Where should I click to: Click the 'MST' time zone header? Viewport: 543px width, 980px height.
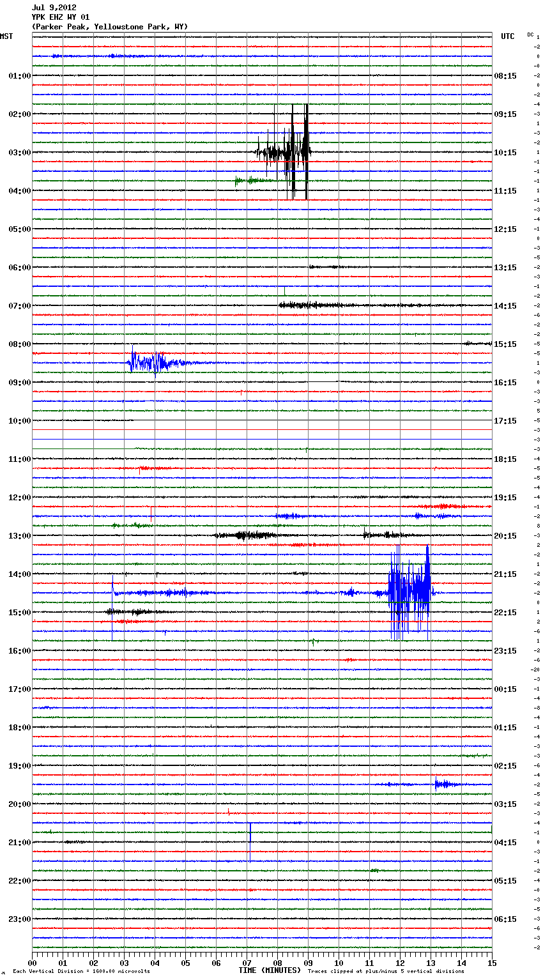coord(6,36)
